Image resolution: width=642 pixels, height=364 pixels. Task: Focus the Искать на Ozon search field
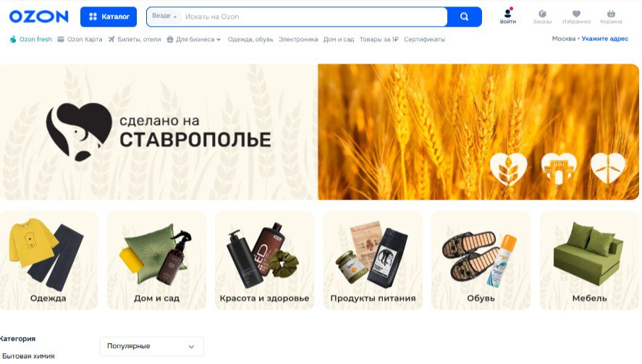[x=313, y=17]
